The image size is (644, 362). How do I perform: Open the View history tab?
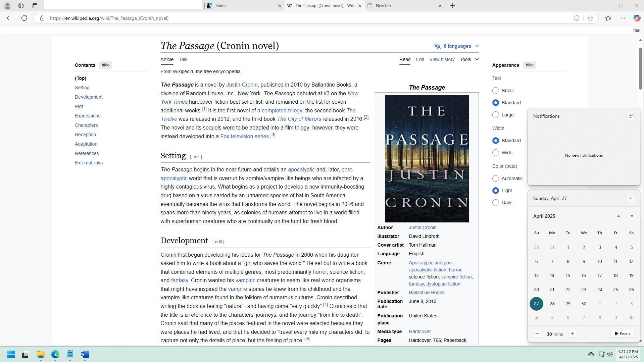(442, 59)
